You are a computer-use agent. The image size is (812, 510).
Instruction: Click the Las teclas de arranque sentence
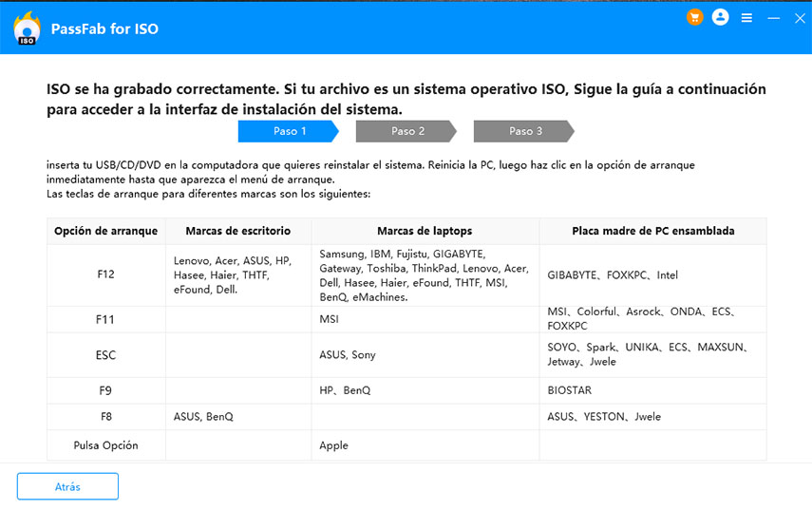click(x=208, y=194)
